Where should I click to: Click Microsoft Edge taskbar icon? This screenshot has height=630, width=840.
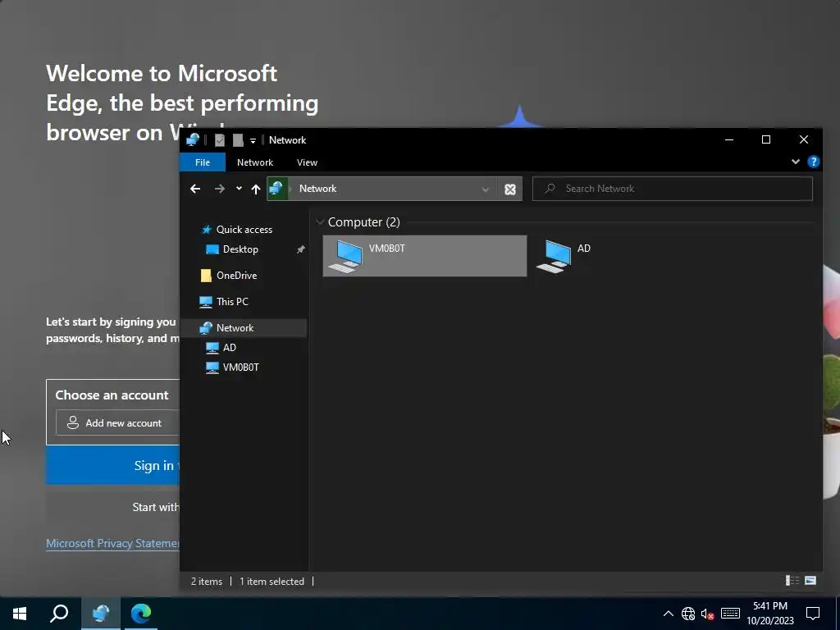pyautogui.click(x=141, y=614)
